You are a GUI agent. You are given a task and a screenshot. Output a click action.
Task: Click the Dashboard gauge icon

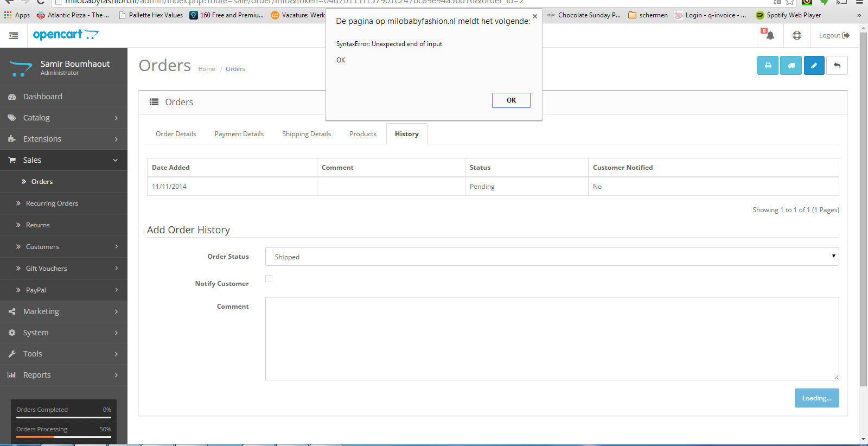click(12, 97)
